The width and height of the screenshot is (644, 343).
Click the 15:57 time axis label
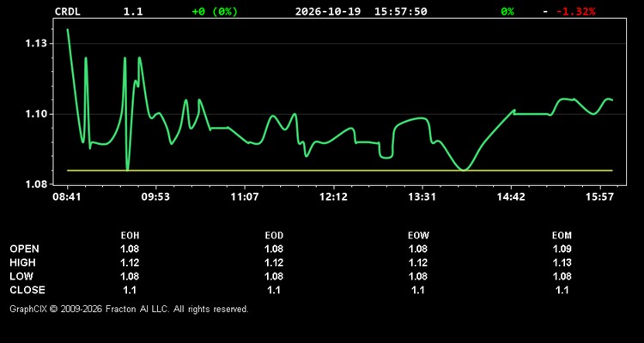(x=600, y=196)
